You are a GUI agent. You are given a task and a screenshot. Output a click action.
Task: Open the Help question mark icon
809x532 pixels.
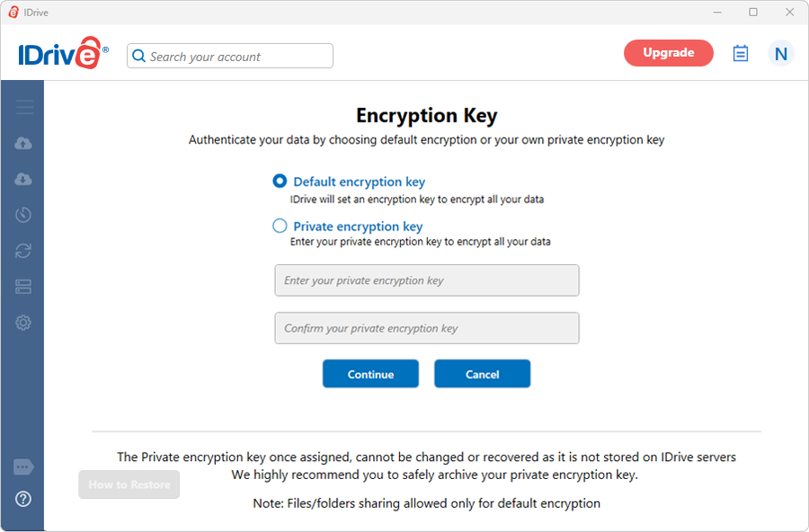point(23,499)
